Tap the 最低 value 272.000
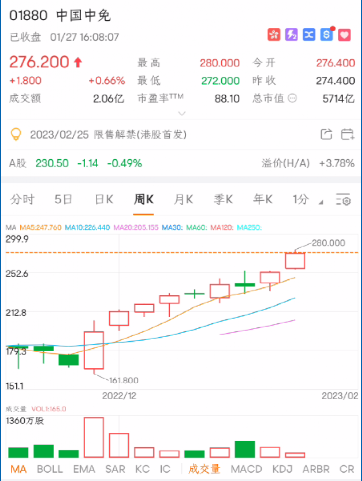The height and width of the screenshot is (481, 362). tap(220, 81)
